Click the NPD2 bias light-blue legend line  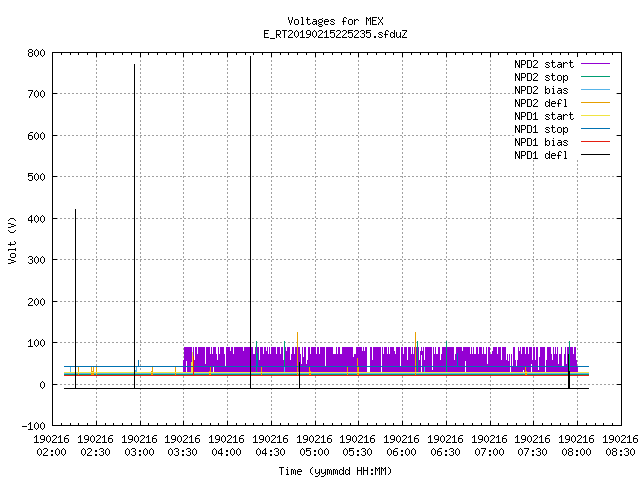tap(595, 90)
